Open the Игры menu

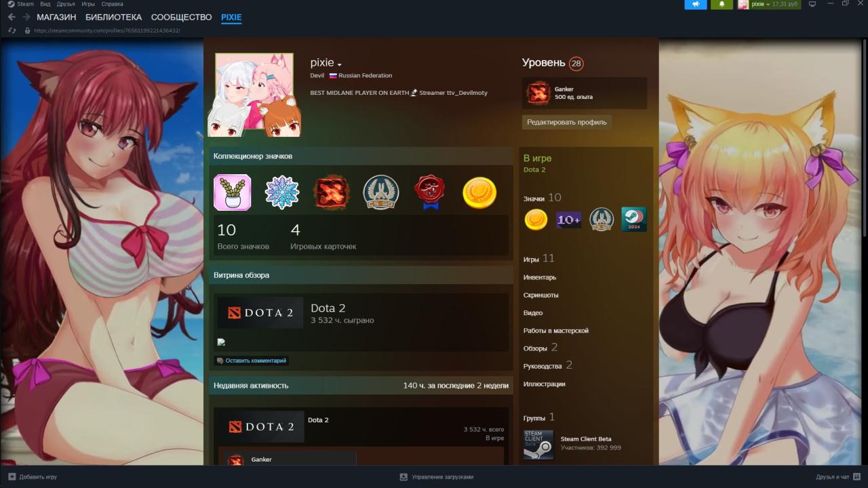[x=88, y=4]
